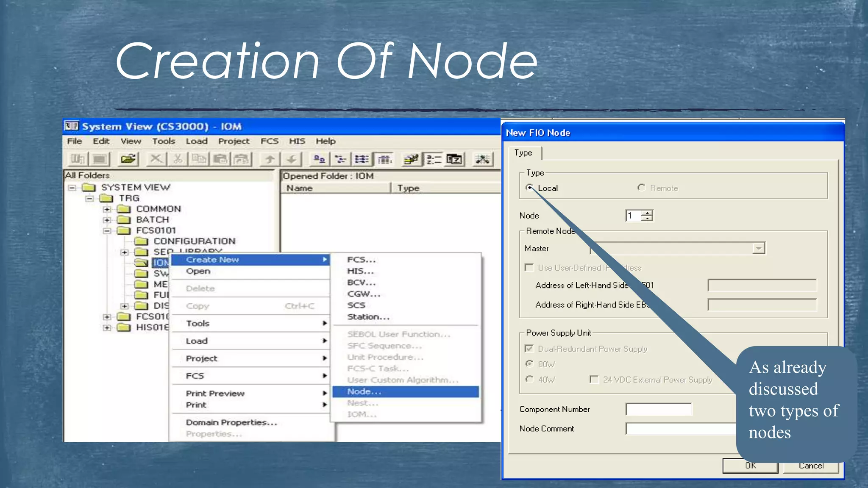This screenshot has height=488, width=868.
Task: Select the details view toolbar icon
Action: [385, 159]
